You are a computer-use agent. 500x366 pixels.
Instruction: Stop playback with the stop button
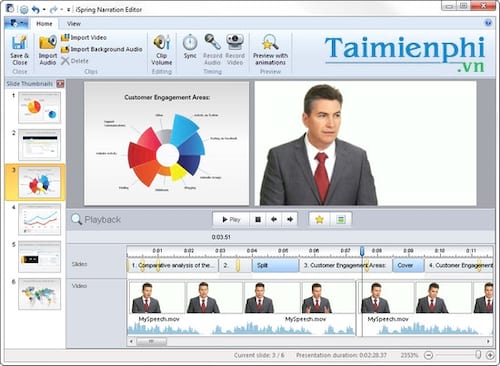[258, 220]
